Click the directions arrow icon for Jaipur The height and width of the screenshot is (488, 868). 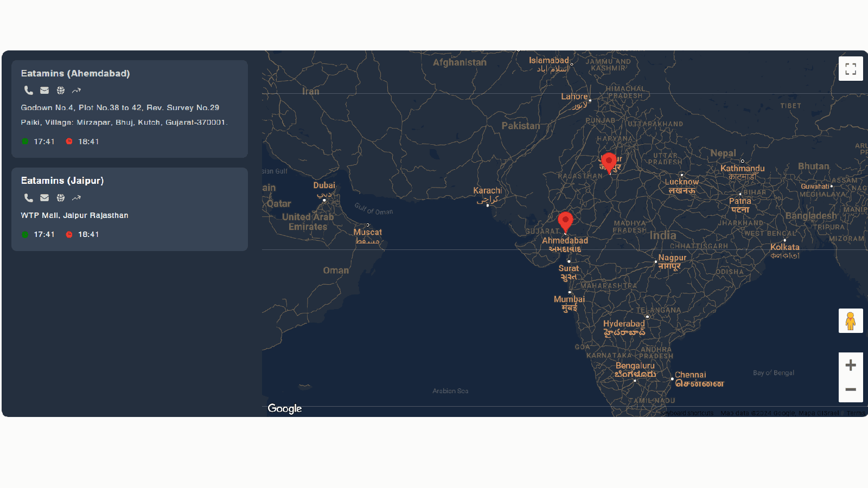point(76,198)
